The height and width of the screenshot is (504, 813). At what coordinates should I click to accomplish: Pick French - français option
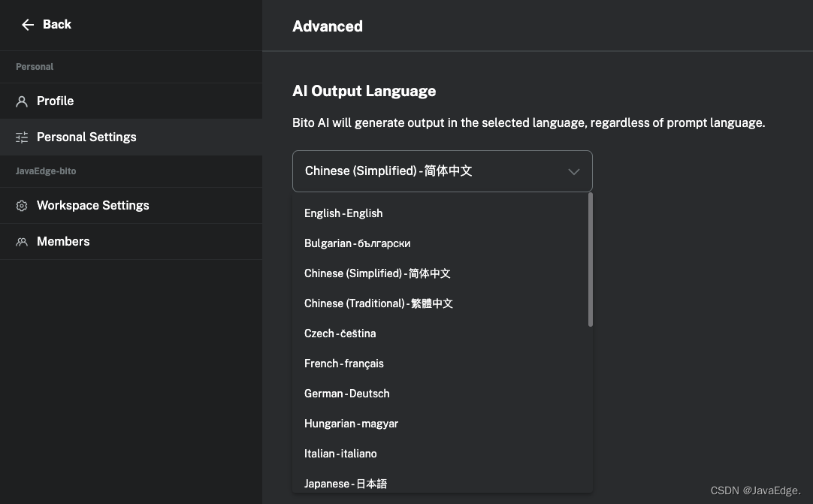click(x=440, y=364)
